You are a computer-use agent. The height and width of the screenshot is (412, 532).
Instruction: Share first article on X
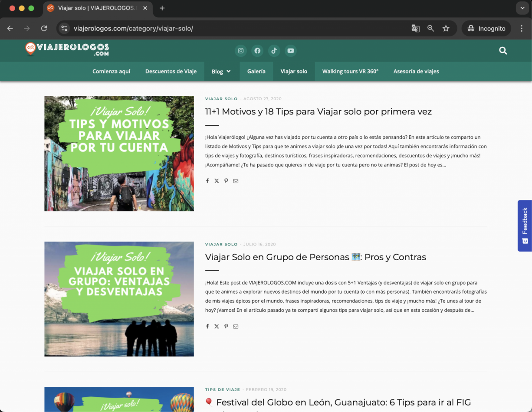(x=217, y=181)
